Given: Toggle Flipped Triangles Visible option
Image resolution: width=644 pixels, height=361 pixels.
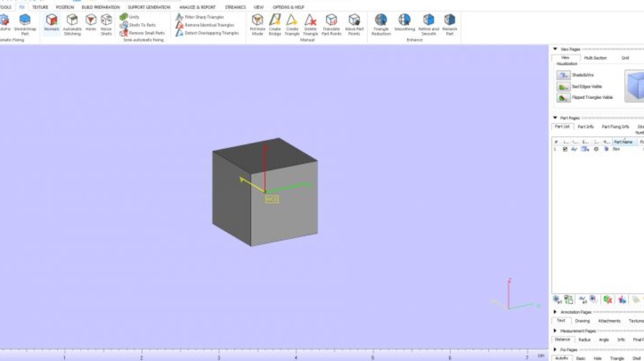Looking at the screenshot, I should pos(564,98).
